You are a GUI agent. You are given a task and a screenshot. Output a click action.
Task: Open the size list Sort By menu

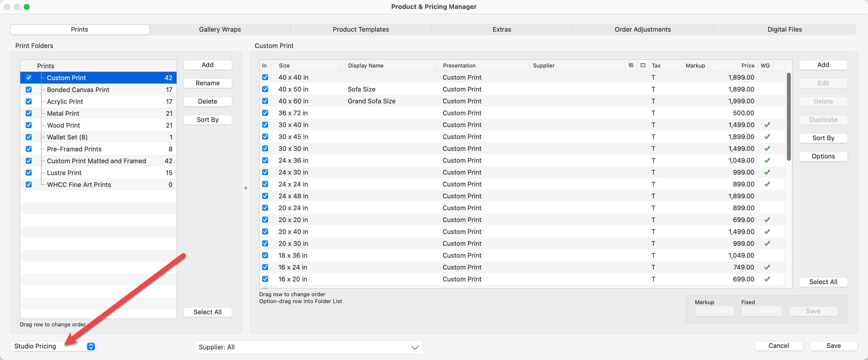(x=823, y=138)
